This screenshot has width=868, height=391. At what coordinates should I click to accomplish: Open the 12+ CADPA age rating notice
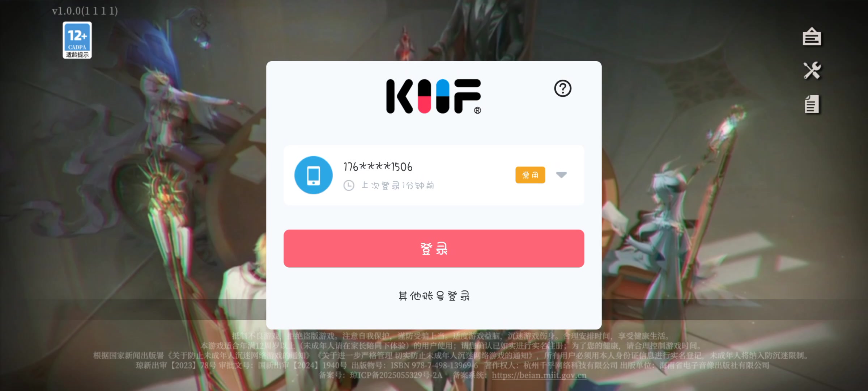coord(77,40)
